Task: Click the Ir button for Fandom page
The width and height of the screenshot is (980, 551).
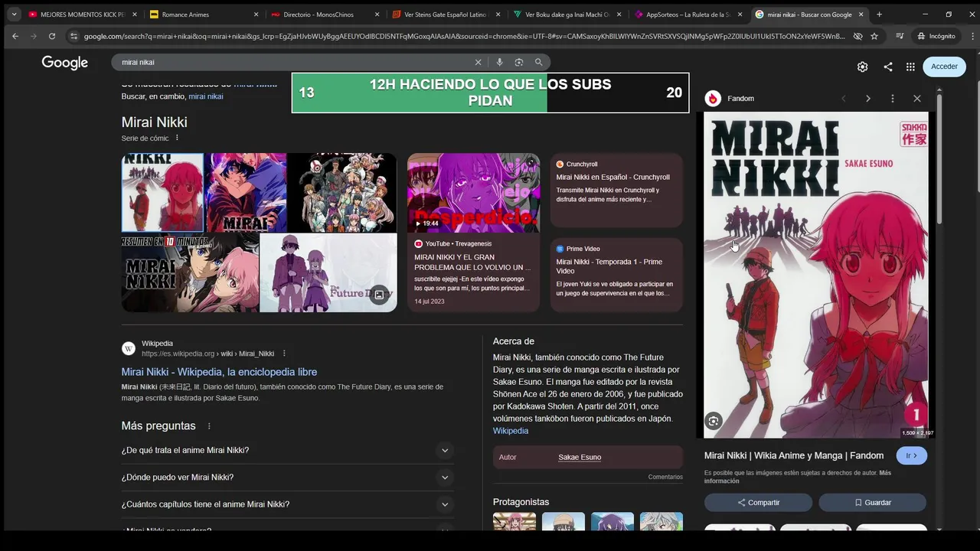Action: click(911, 455)
